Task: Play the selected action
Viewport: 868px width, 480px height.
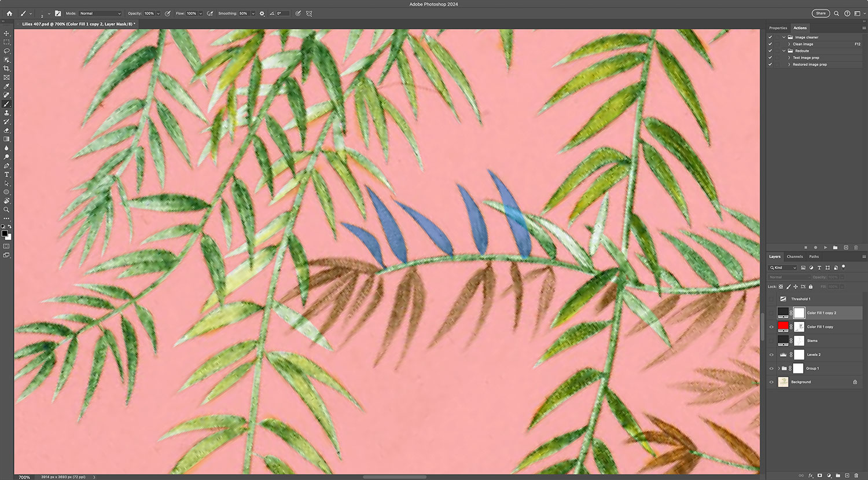Action: point(826,247)
